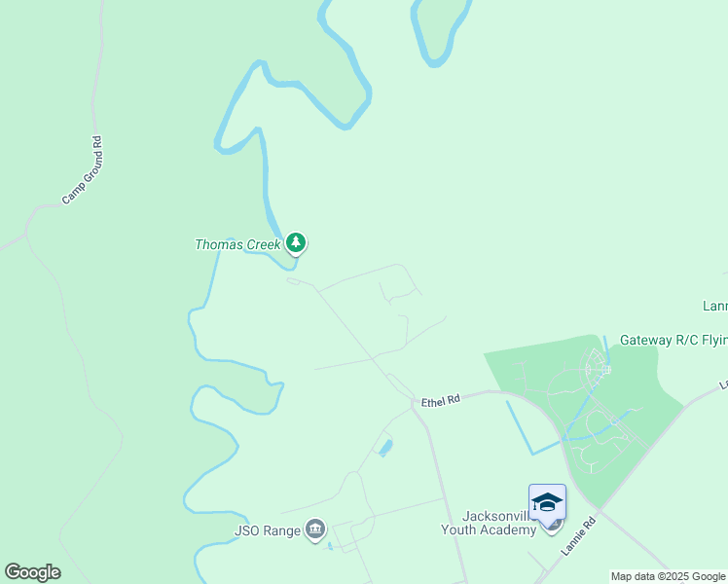
Task: Open the JSO Range place label
Action: pyautogui.click(x=268, y=530)
